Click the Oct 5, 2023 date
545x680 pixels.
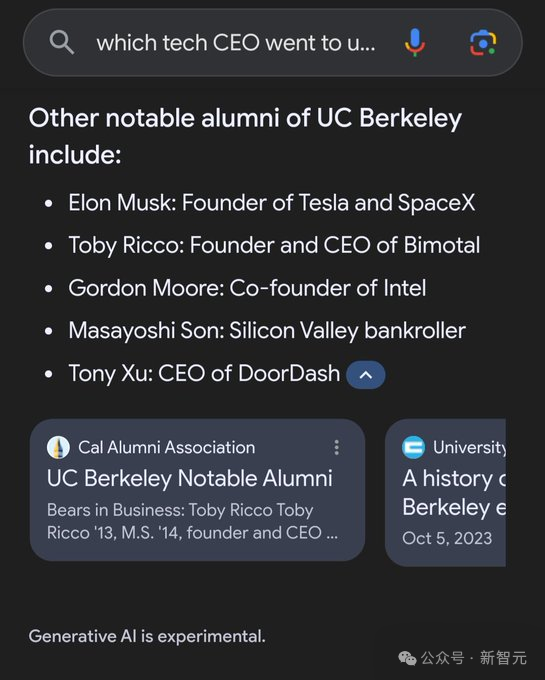pos(447,538)
